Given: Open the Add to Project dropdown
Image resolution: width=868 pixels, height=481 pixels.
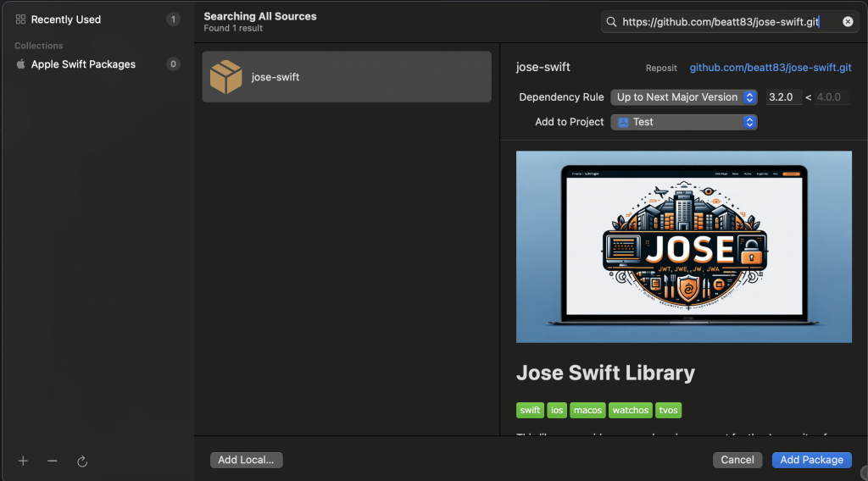Looking at the screenshot, I should [x=684, y=122].
